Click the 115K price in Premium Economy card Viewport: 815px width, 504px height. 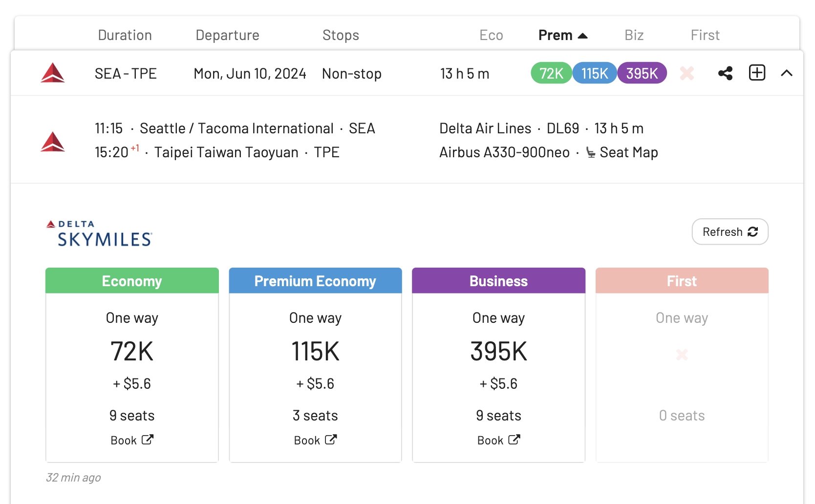coord(315,351)
